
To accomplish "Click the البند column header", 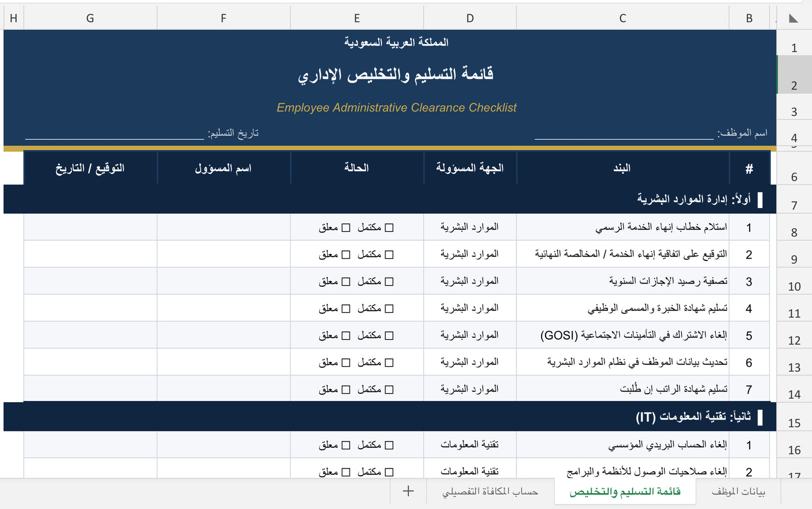I will 623,168.
